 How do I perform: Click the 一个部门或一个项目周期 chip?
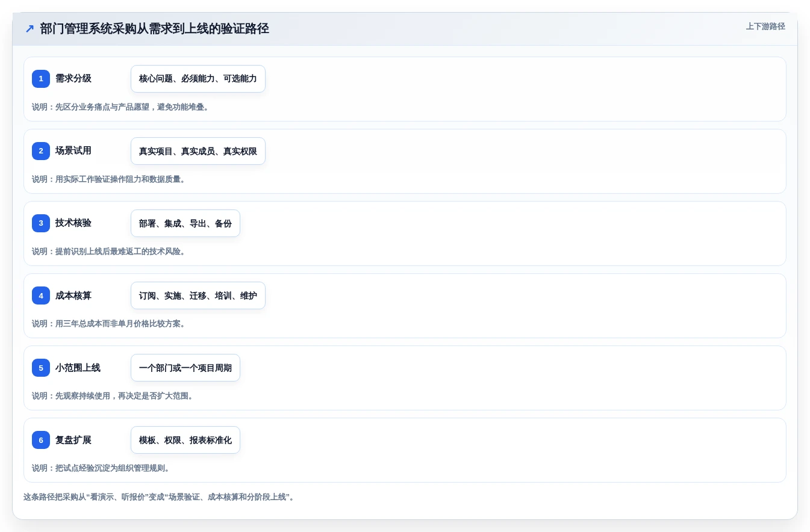pos(185,368)
